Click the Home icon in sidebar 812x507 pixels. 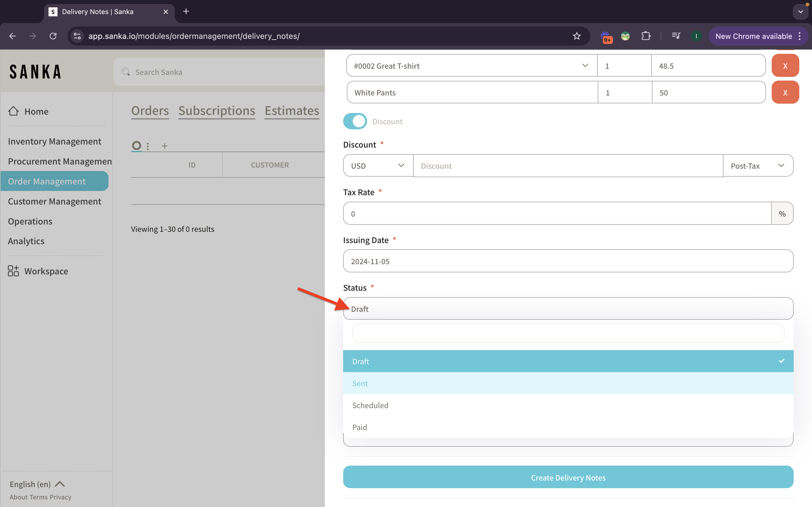(14, 111)
